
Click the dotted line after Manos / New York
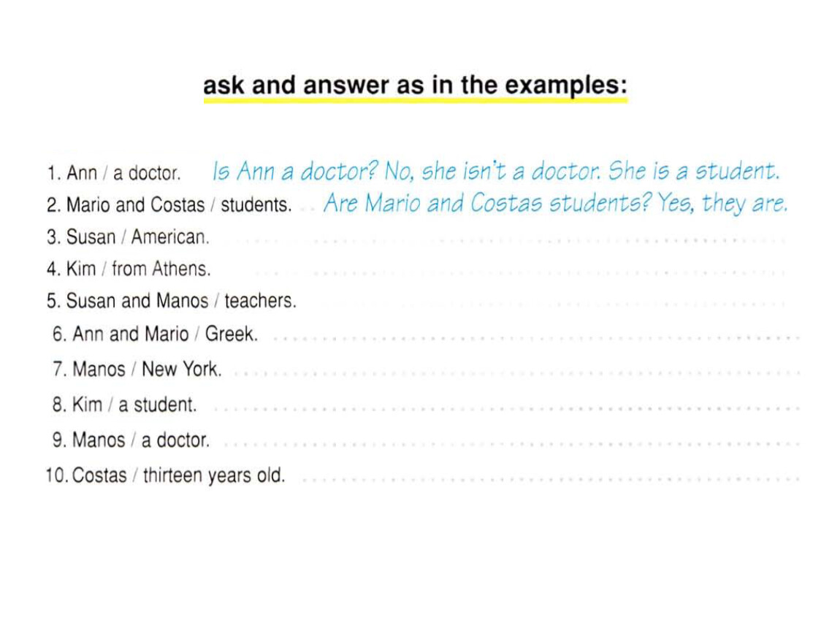tap(517, 373)
